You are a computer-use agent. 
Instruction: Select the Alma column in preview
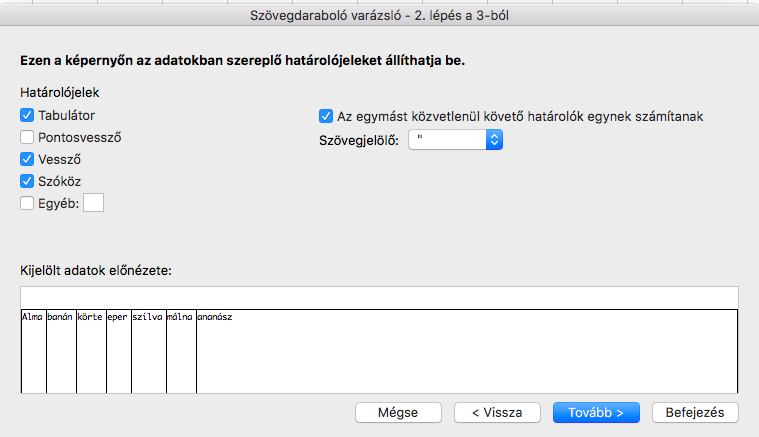click(34, 351)
